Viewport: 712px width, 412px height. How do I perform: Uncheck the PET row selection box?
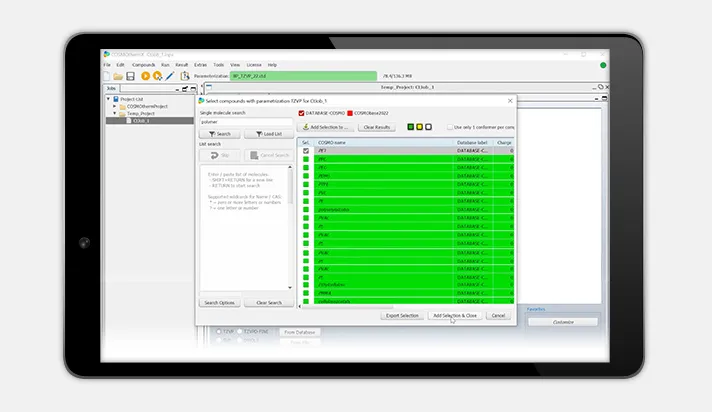tap(306, 151)
